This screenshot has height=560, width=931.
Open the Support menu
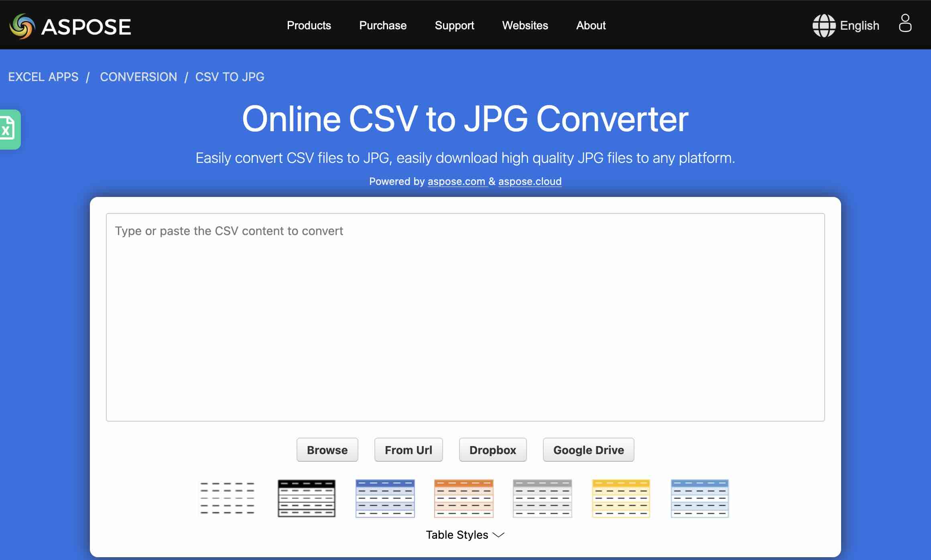coord(455,26)
